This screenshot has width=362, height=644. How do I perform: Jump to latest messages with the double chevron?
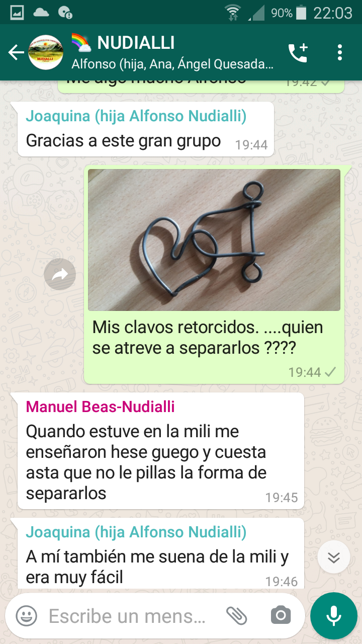[x=334, y=557]
